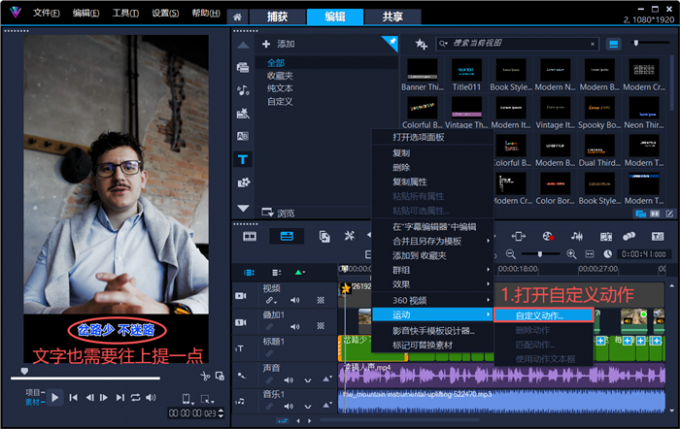Mute the 视频 video track speaker
The image size is (680, 429).
click(x=295, y=300)
